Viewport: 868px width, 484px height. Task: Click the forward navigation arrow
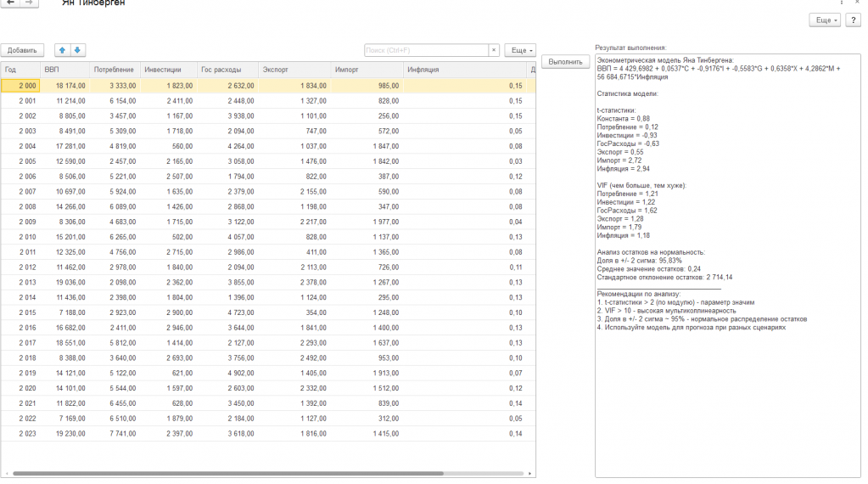30,3
